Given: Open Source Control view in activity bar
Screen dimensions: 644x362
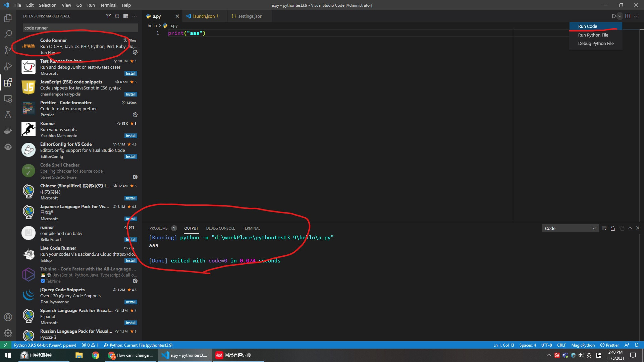Looking at the screenshot, I should coord(8,50).
